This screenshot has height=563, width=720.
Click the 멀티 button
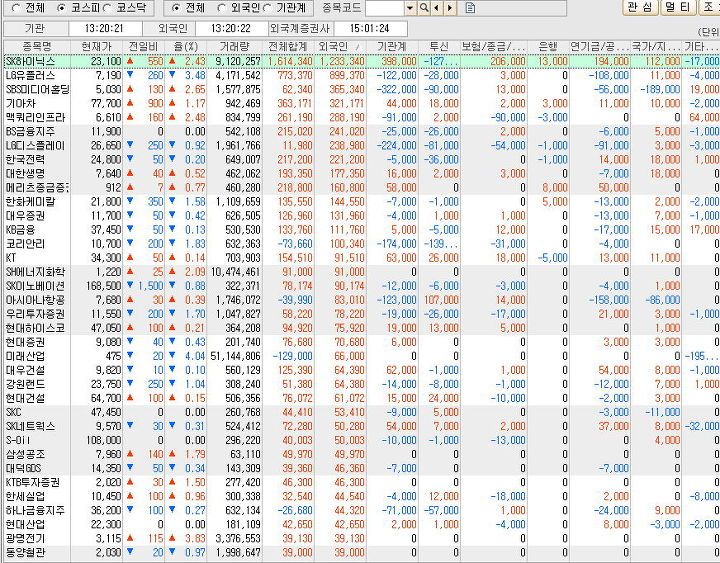678,7
